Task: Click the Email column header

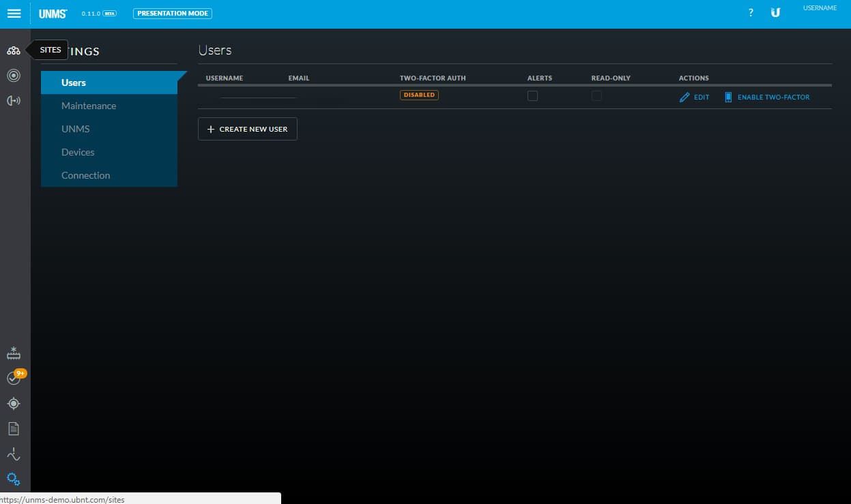Action: point(299,78)
